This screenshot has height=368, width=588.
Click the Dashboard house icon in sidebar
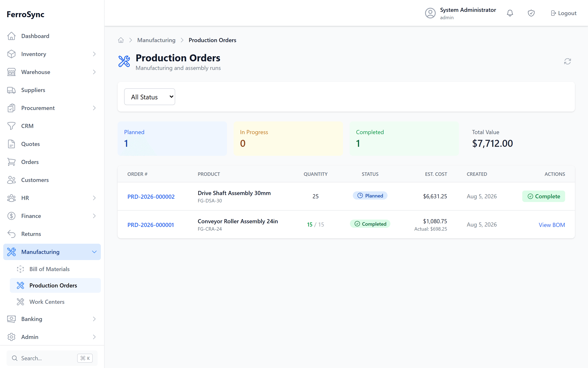[11, 36]
